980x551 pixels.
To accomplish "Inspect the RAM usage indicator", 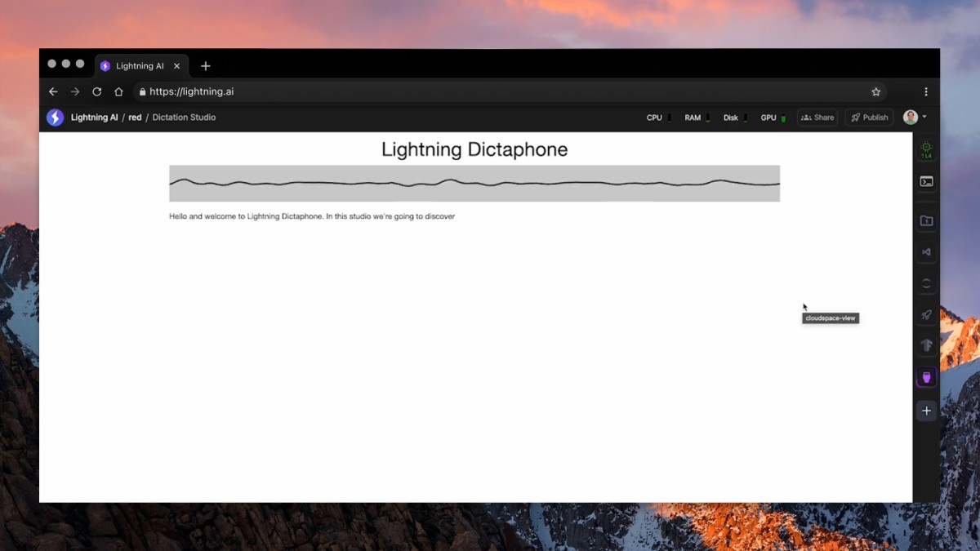I will click(694, 117).
